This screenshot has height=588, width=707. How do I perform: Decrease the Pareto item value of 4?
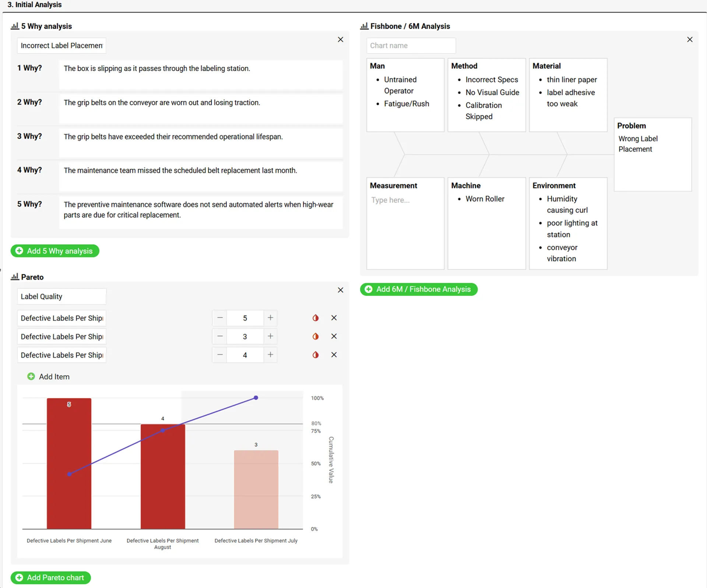(x=220, y=355)
